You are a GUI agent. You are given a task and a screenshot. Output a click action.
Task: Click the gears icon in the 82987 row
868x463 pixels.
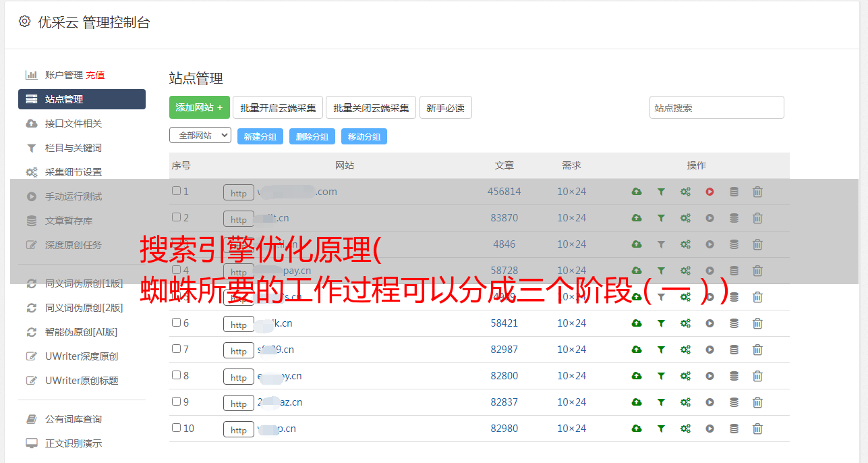pyautogui.click(x=685, y=350)
